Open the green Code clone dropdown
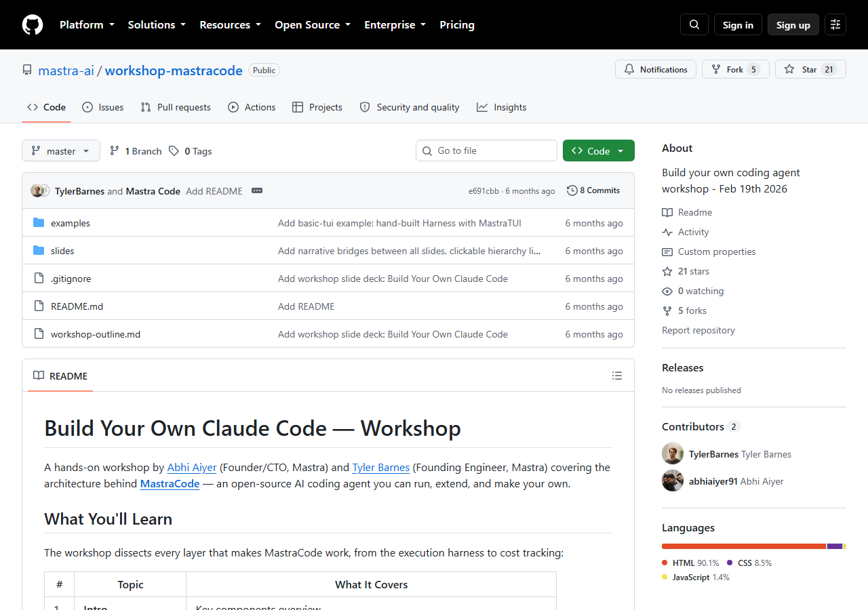 pos(599,150)
